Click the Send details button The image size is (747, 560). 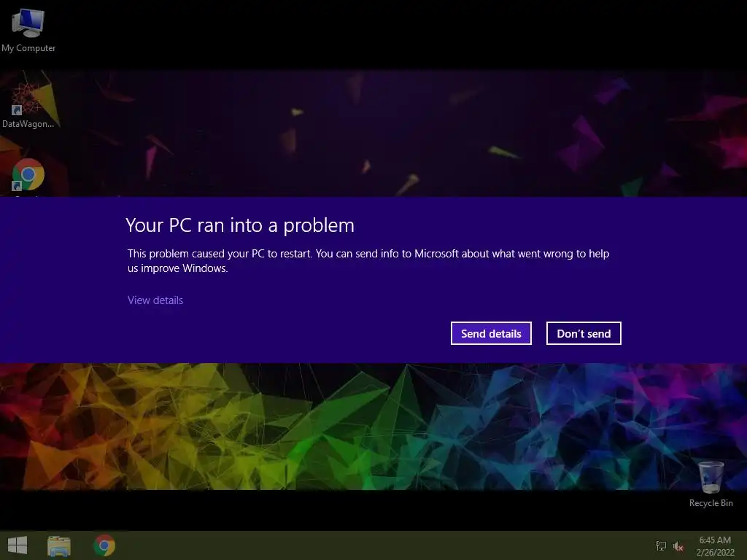pos(491,333)
